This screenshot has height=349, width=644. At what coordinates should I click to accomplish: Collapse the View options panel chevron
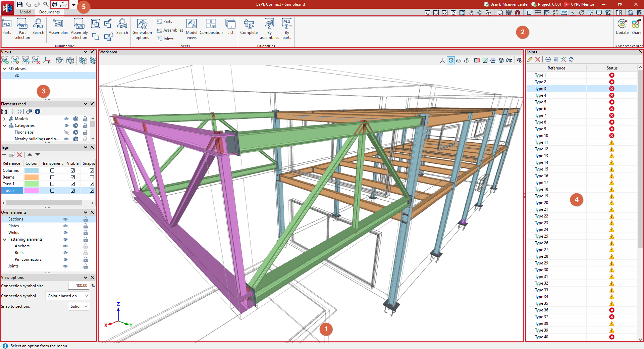(86, 278)
